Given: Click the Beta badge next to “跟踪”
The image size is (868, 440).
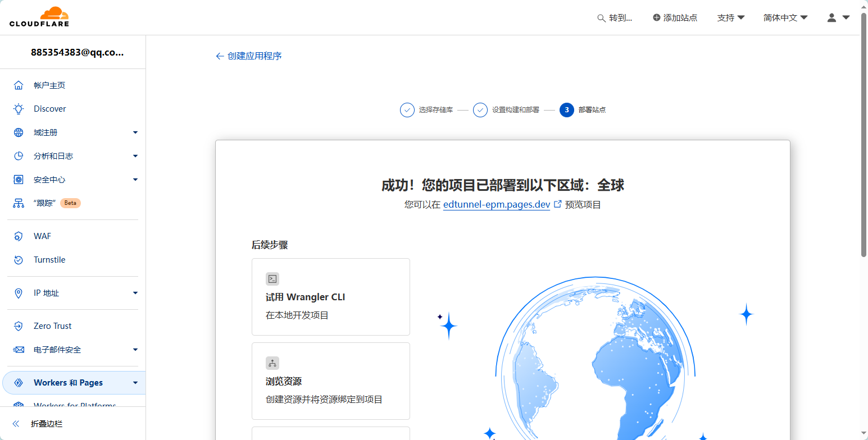Looking at the screenshot, I should [x=70, y=203].
